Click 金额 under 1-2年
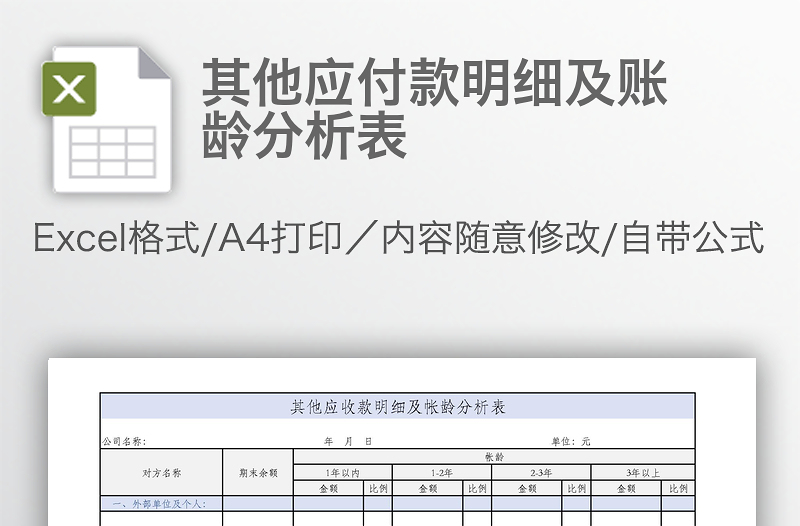The image size is (800, 526). click(x=428, y=489)
